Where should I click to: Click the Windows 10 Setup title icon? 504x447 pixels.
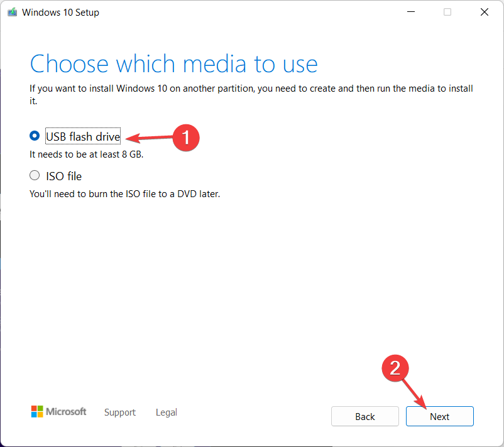[12, 12]
